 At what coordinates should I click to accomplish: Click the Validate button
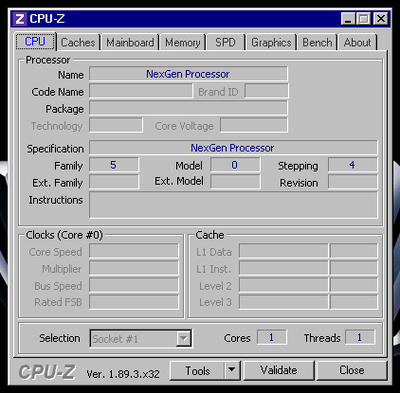coord(279,370)
